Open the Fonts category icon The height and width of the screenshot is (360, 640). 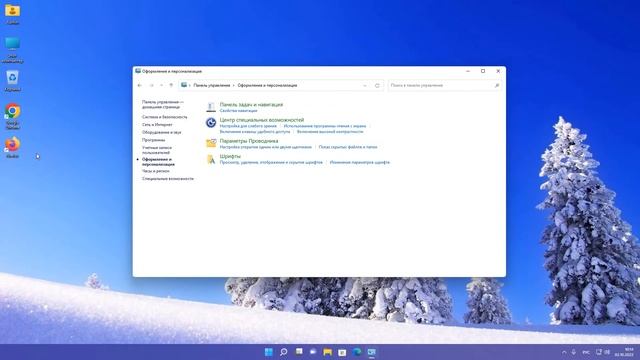211,159
